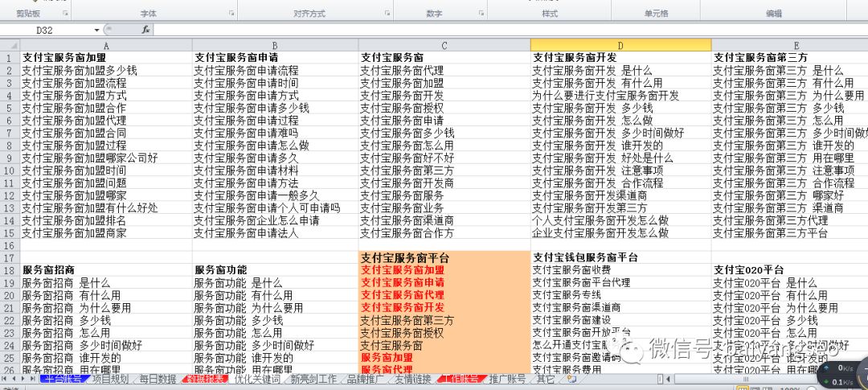This screenshot has height=390, width=868.
Task: Click bold header cell 支付宝服务窗 in C1
Action: click(444, 58)
